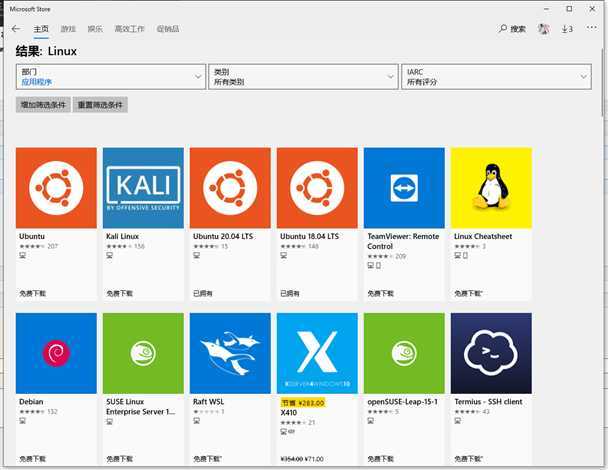
Task: Open the SUSE Linux Enterprise Server icon
Action: tap(143, 353)
